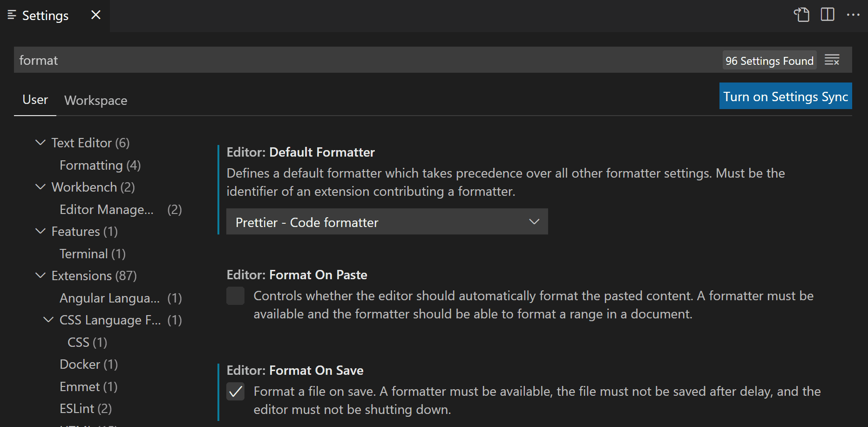Turn on Settings Sync
This screenshot has height=427, width=868.
tap(785, 96)
